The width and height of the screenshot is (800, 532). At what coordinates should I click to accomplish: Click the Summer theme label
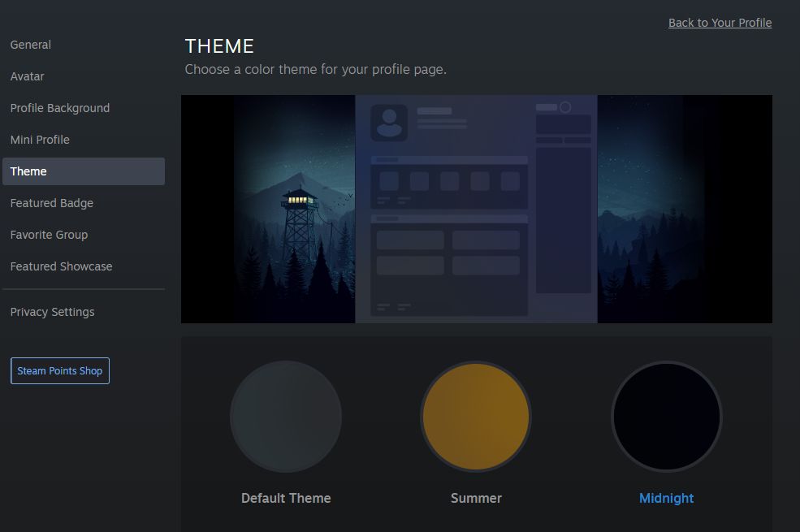click(x=476, y=499)
